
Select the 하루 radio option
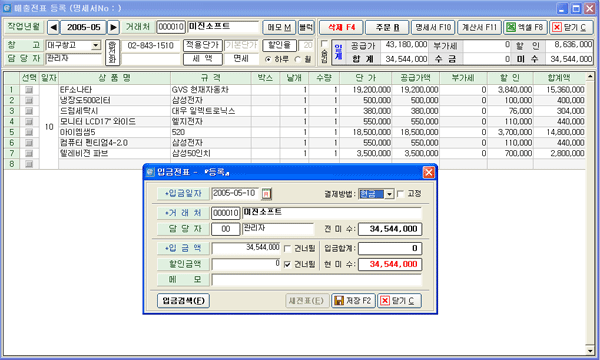268,59
